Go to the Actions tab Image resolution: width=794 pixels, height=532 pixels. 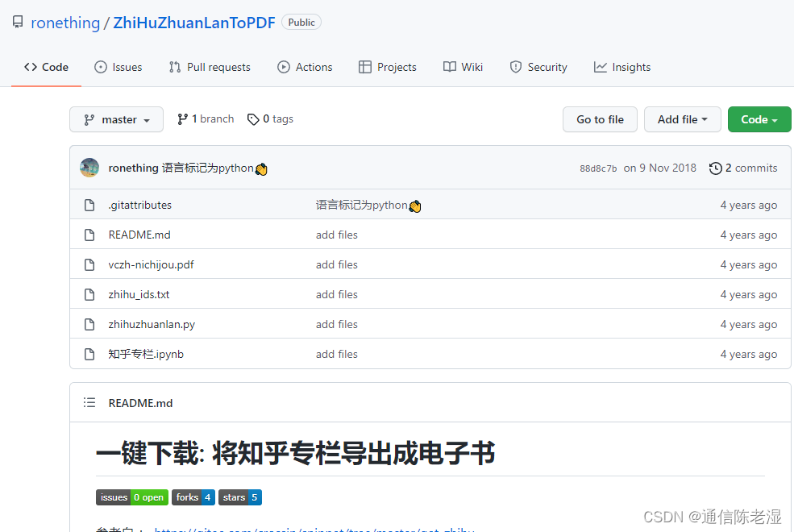point(305,67)
